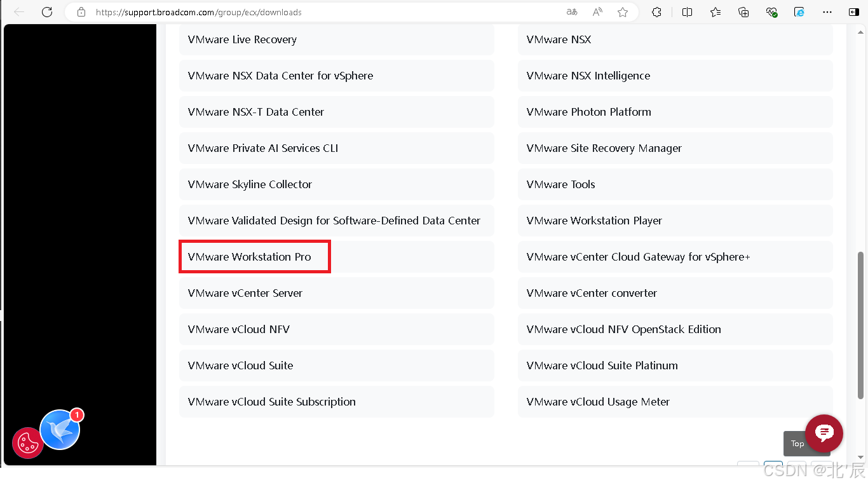The height and width of the screenshot is (485, 868).
Task: Click the browser refresh icon
Action: [x=46, y=12]
